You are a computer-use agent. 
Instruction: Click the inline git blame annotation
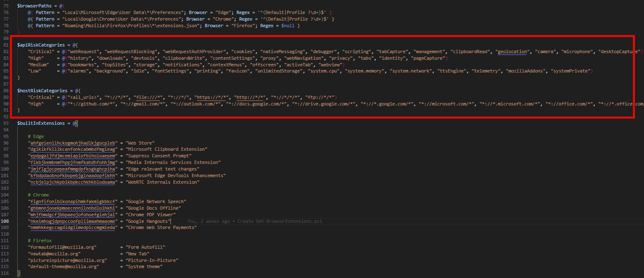(254, 221)
